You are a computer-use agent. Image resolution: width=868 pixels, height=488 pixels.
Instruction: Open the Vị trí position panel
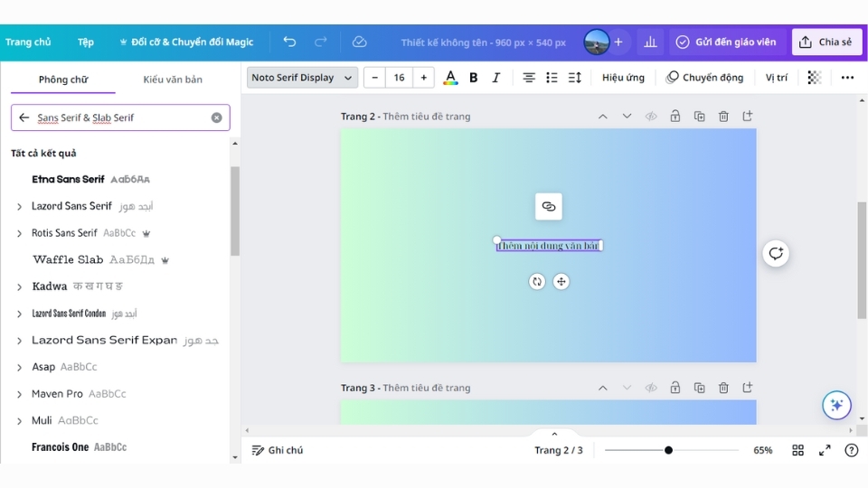[776, 78]
